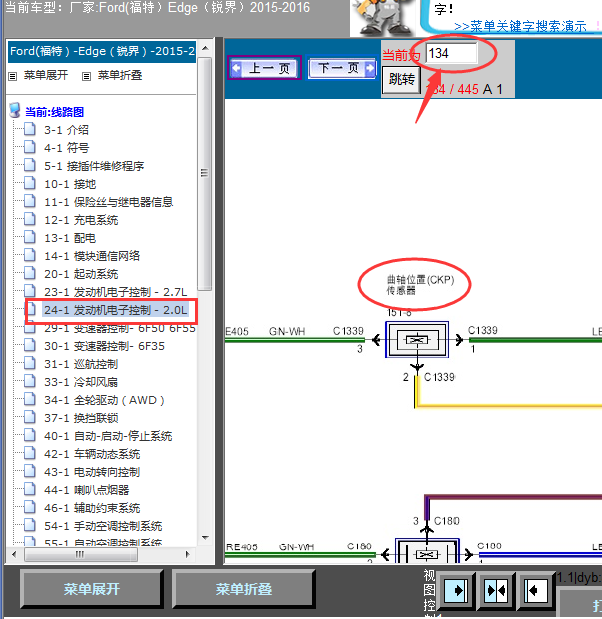Click tree panel horizontal scroll-left arrow
The image size is (602, 619).
(x=14, y=555)
